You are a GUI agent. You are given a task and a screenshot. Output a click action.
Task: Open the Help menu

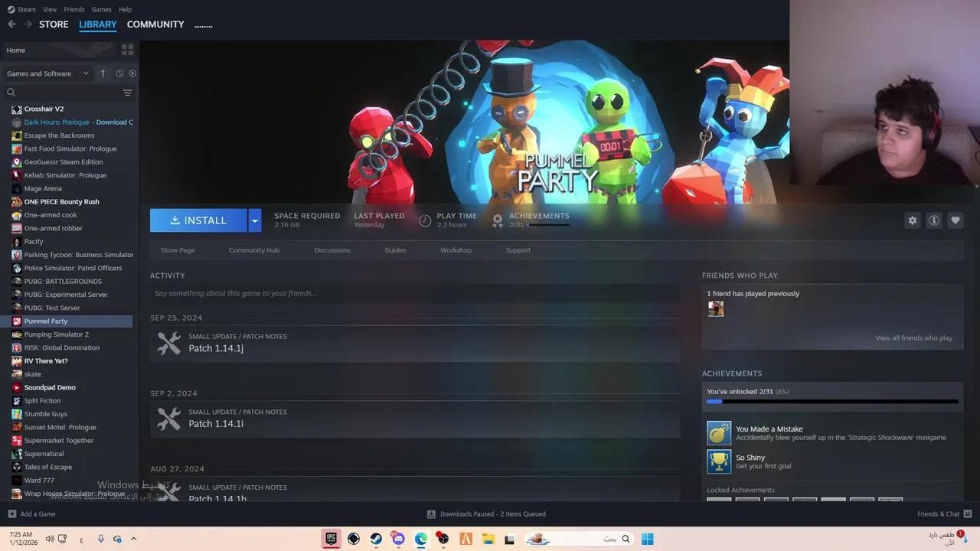[125, 9]
